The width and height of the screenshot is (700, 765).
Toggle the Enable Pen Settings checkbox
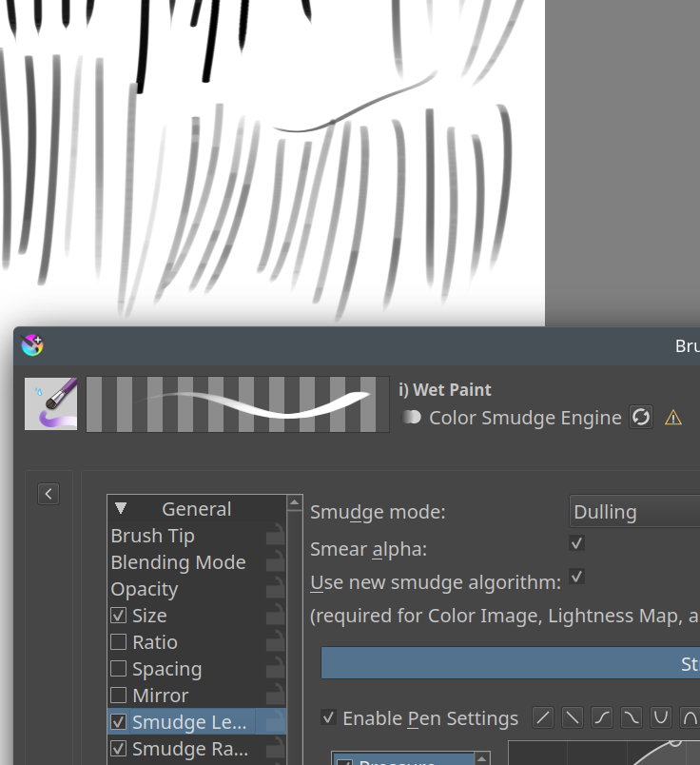point(329,717)
